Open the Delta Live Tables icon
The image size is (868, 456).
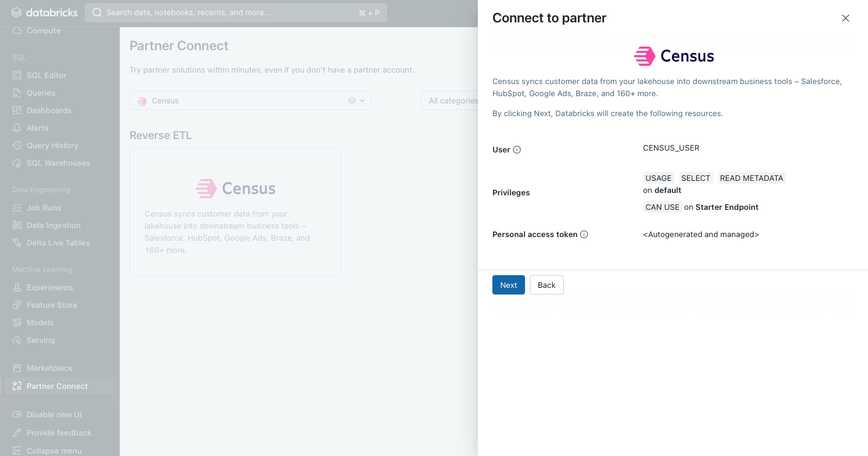tap(17, 243)
